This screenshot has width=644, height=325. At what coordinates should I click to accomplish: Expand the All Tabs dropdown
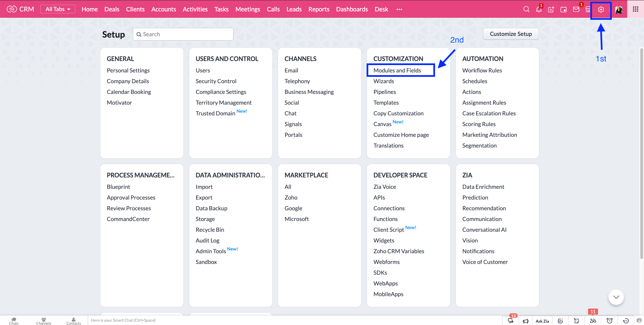(58, 9)
